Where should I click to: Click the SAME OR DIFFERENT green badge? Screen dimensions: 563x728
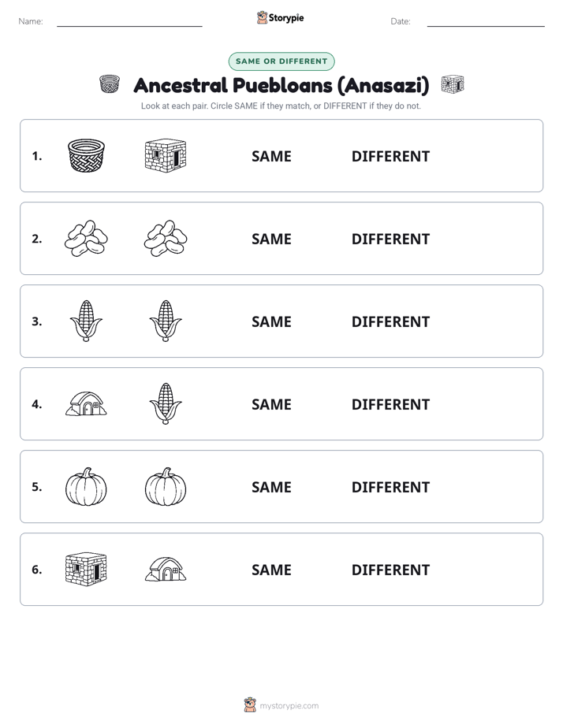pyautogui.click(x=281, y=61)
